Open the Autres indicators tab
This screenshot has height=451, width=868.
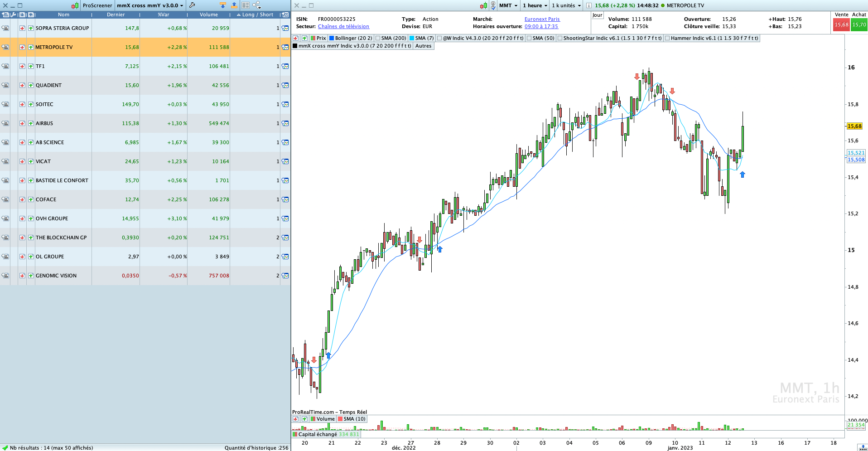pyautogui.click(x=424, y=46)
